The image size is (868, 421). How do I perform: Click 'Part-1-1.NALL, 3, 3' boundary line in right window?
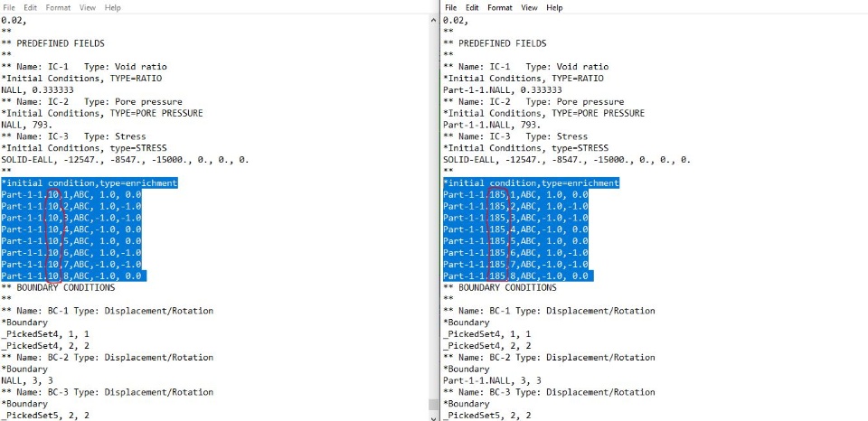point(492,380)
